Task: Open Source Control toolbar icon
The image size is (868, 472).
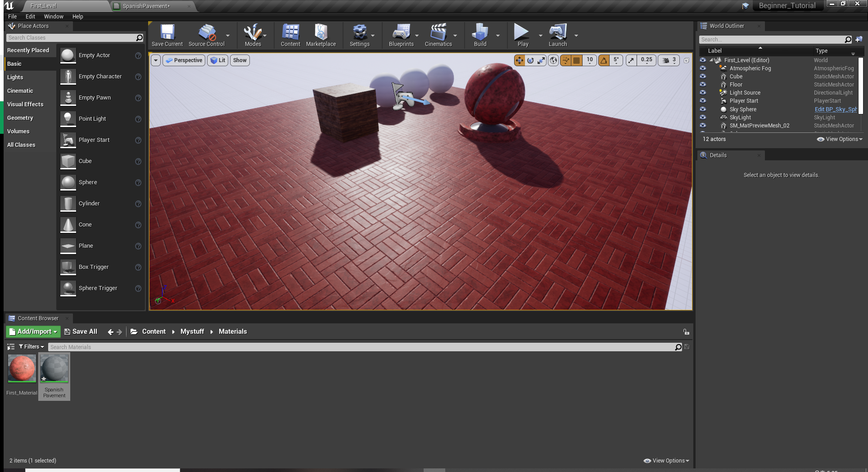Action: tap(207, 35)
